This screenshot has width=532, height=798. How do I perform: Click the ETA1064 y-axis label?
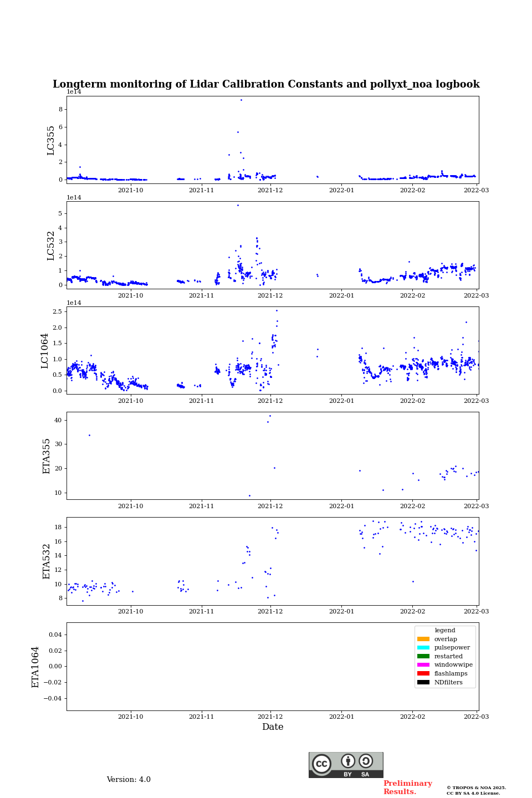coord(35,667)
